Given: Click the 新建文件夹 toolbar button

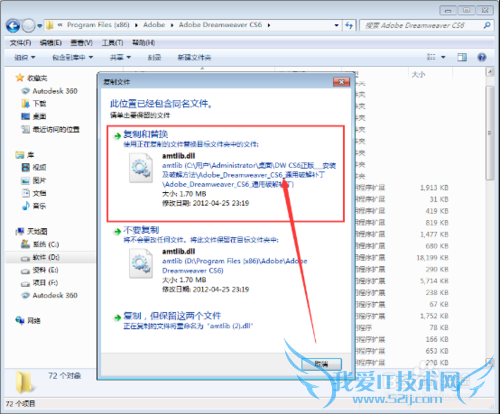Looking at the screenshot, I should [x=194, y=57].
